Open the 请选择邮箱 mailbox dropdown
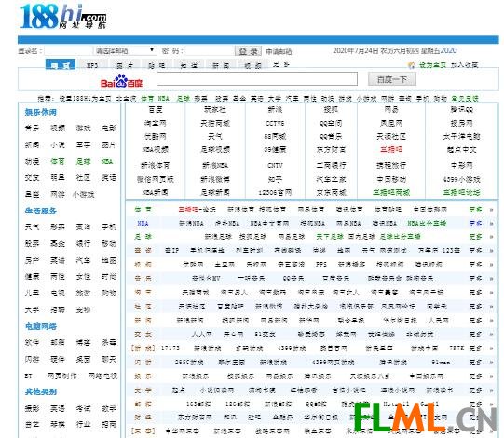Viewport: 504px width, 438px height. (125, 51)
